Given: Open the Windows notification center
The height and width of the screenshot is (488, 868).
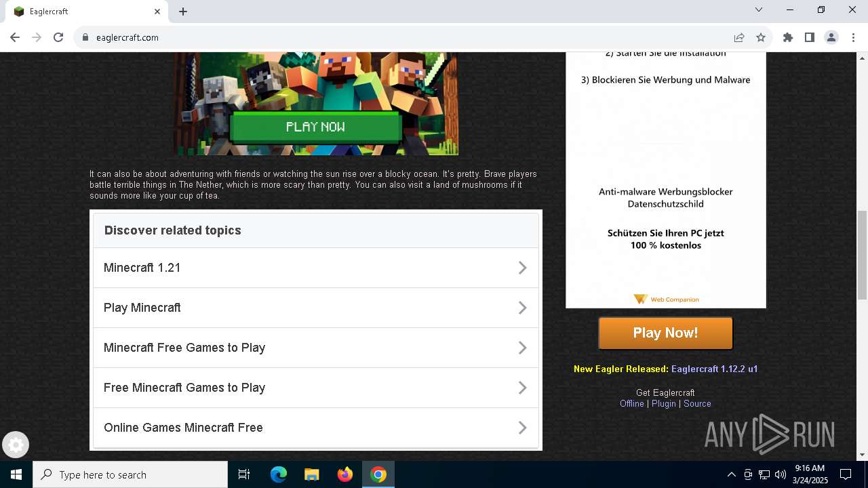Looking at the screenshot, I should (846, 474).
